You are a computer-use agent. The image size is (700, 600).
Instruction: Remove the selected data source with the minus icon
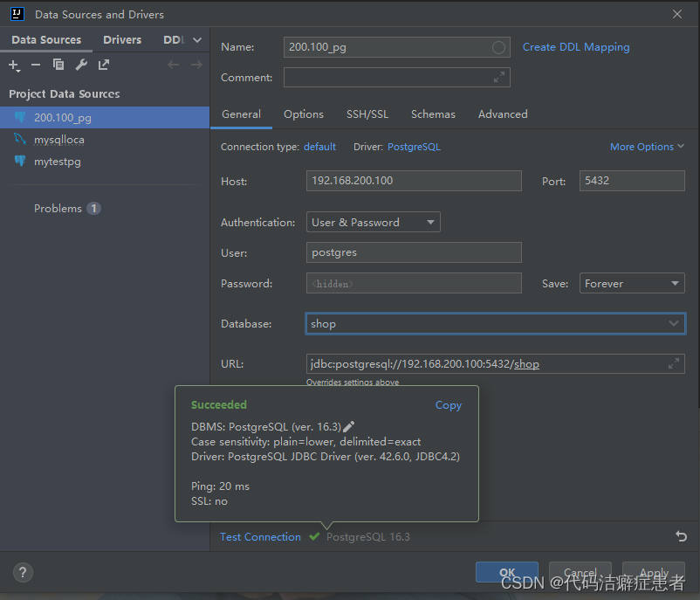click(36, 65)
